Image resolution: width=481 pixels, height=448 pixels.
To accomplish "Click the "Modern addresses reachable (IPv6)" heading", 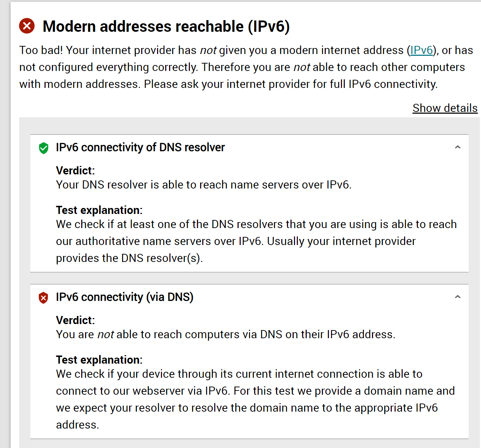I will coord(166,26).
